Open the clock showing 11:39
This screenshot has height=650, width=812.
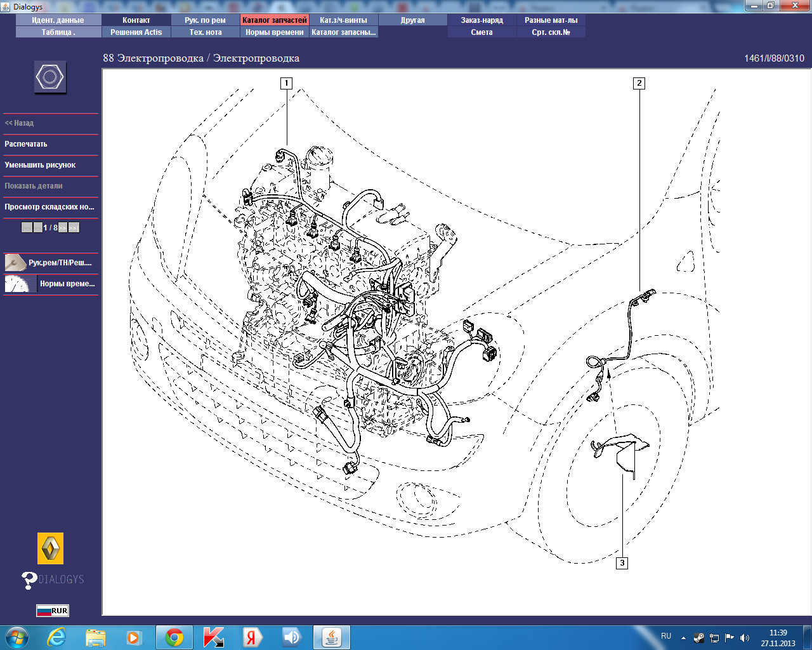tap(778, 638)
